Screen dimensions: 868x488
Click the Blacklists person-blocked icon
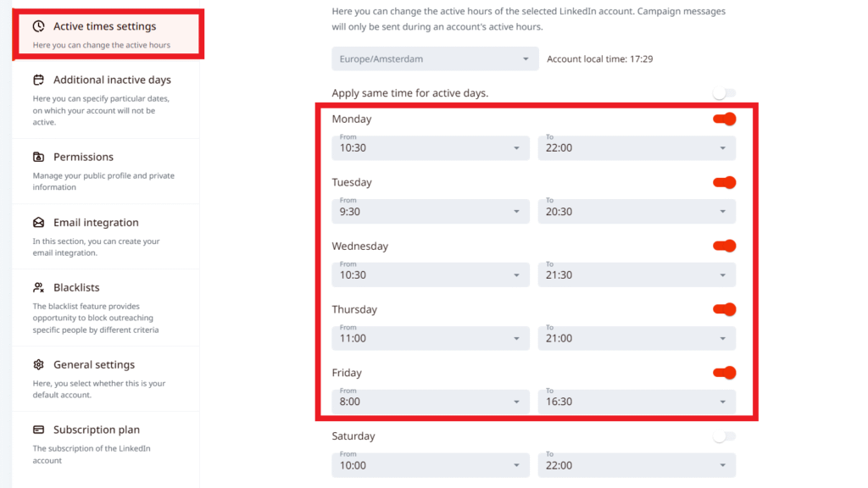[39, 288]
